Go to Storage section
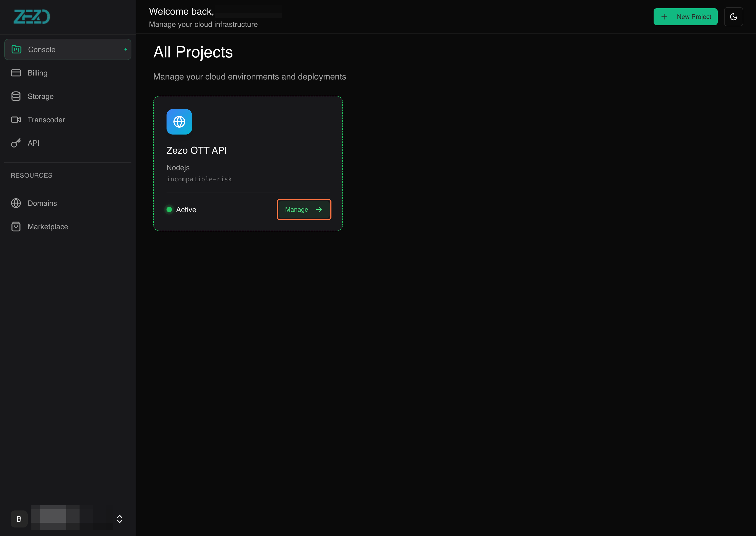The image size is (756, 536). 40,96
